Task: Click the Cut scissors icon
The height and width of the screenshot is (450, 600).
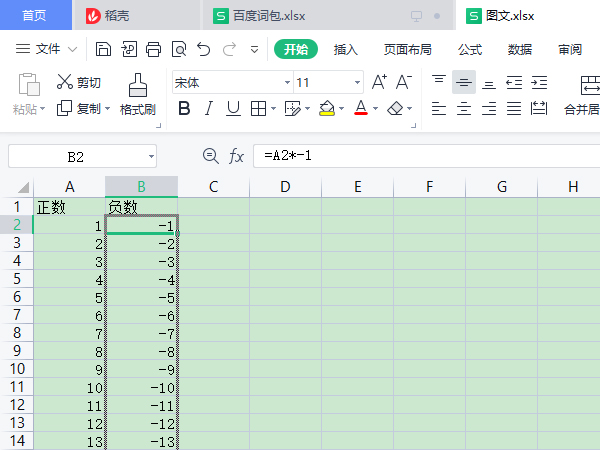Action: coord(66,83)
